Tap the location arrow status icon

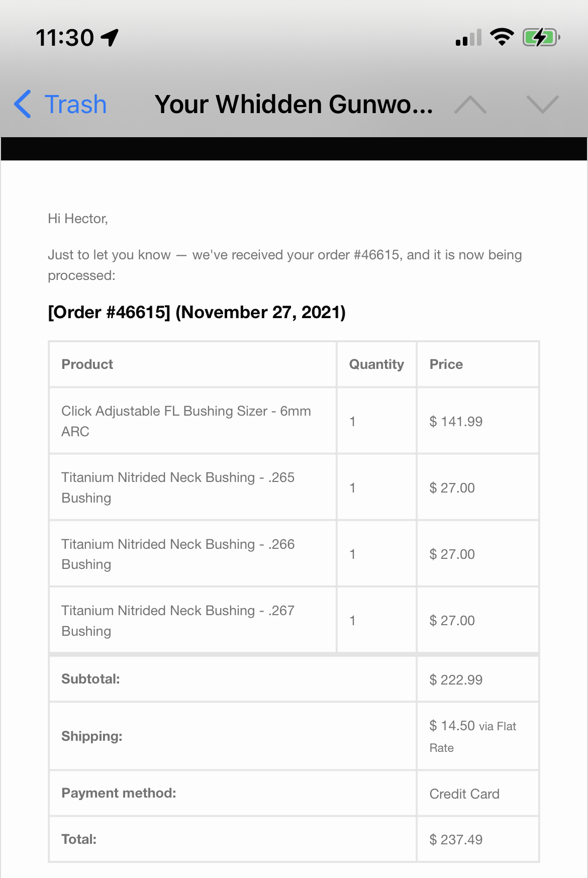[x=110, y=38]
